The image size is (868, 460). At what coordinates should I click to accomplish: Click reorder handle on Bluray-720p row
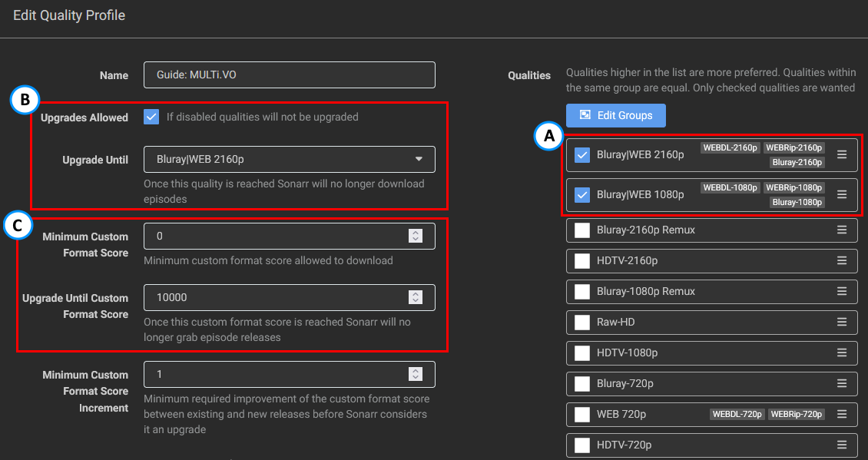point(842,383)
